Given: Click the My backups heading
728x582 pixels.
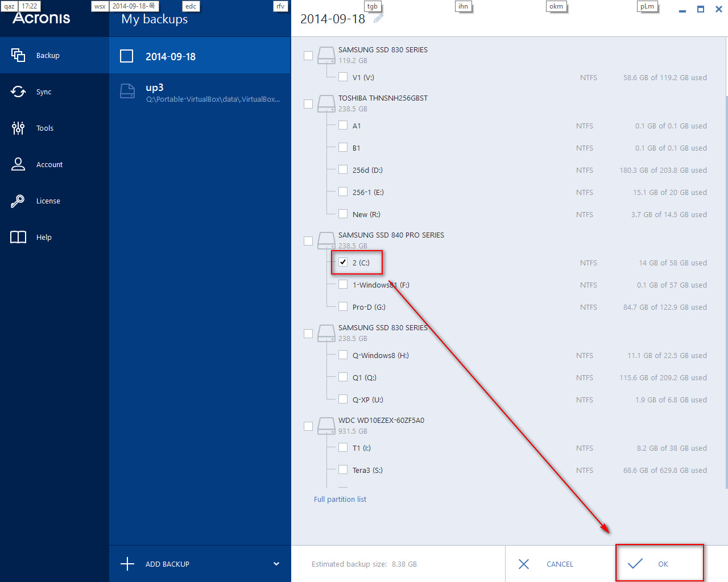Looking at the screenshot, I should point(155,19).
